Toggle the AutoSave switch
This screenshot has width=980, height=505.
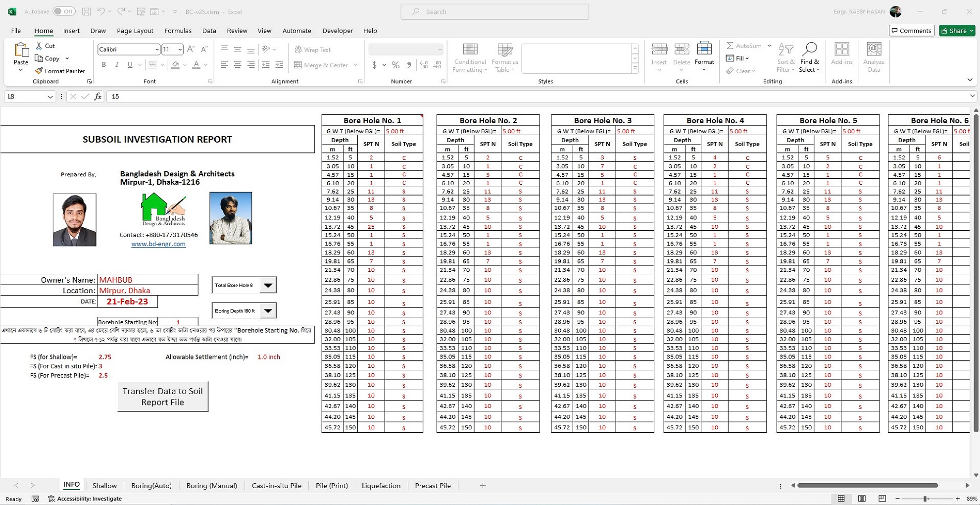tap(64, 11)
